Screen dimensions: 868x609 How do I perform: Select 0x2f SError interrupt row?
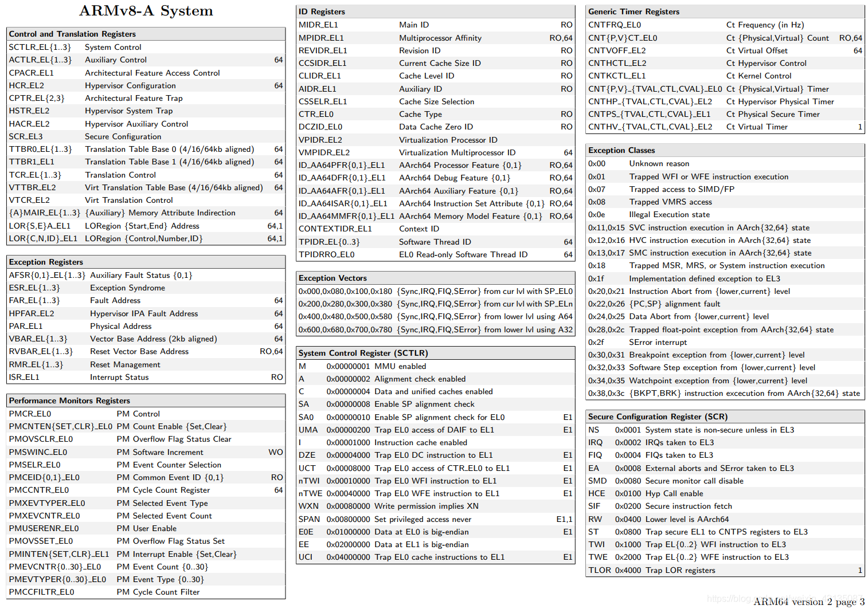point(725,342)
